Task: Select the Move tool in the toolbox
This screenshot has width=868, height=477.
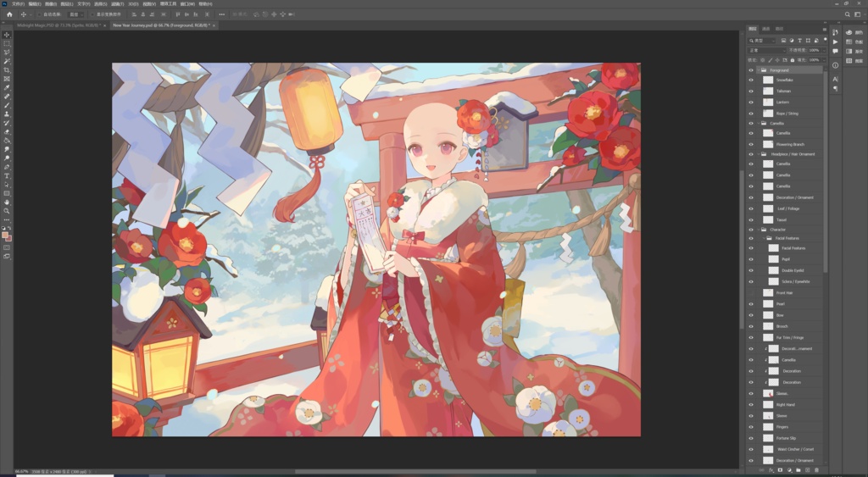Action: tap(7, 35)
